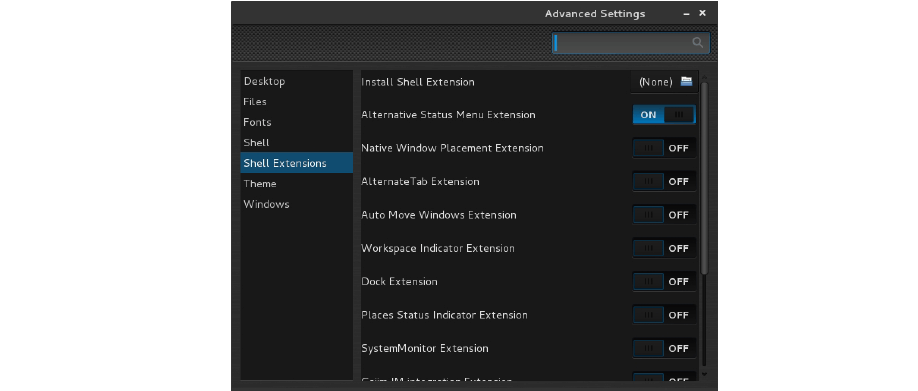Enable Auto Move Windows Extension switch
Image resolution: width=918 pixels, height=391 pixels.
tap(664, 215)
